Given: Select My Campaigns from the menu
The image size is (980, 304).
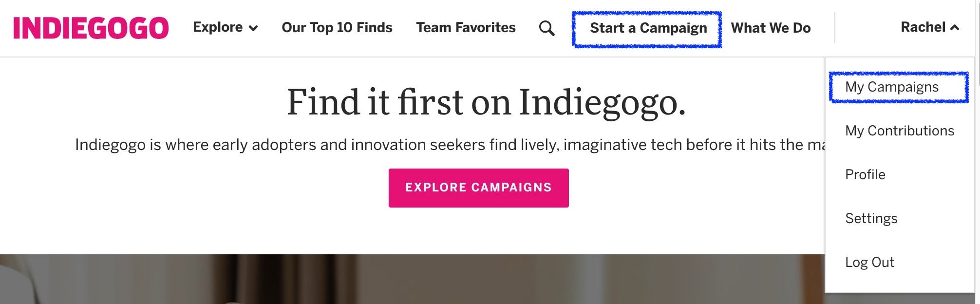Looking at the screenshot, I should click(892, 87).
